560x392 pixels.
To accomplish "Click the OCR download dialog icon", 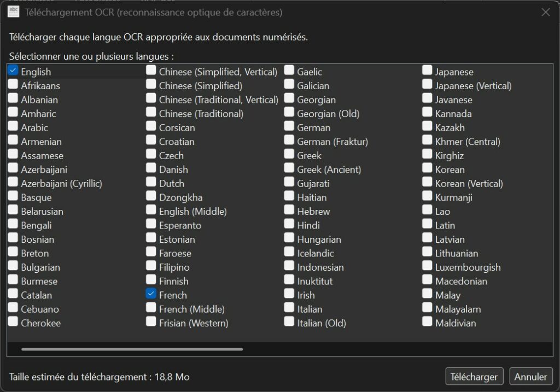I will pos(13,11).
